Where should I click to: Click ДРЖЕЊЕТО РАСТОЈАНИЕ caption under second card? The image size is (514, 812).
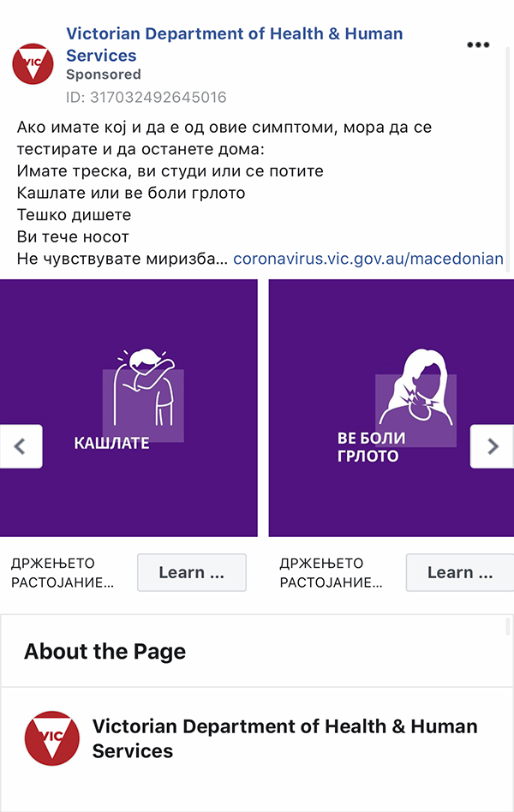coord(331,573)
